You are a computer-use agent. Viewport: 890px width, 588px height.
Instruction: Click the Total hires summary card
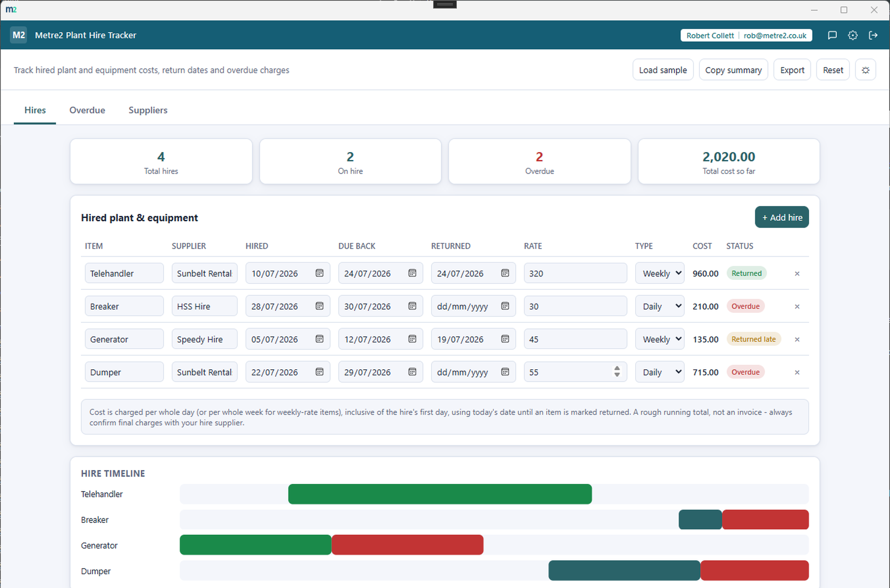click(161, 161)
